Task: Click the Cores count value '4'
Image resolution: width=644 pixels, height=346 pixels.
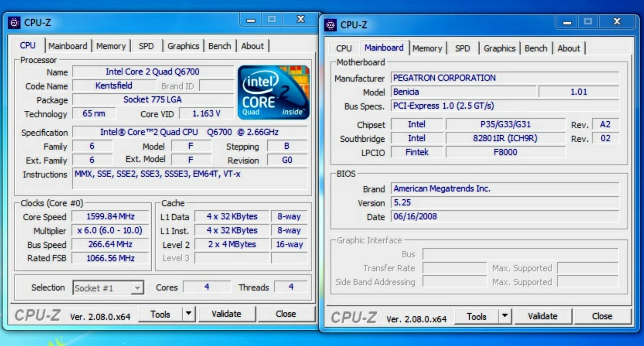Action: point(206,287)
